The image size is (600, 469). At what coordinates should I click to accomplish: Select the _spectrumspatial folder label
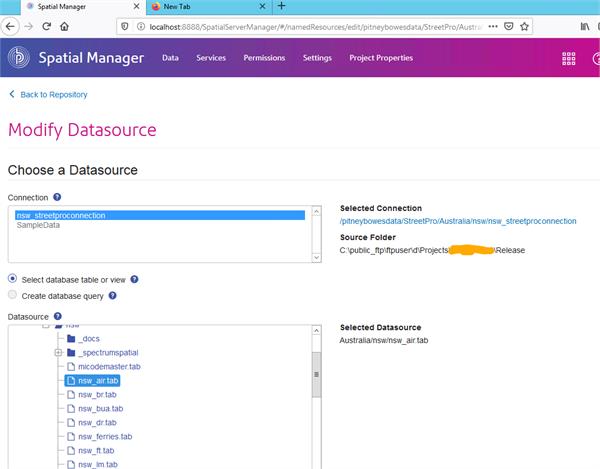108,353
